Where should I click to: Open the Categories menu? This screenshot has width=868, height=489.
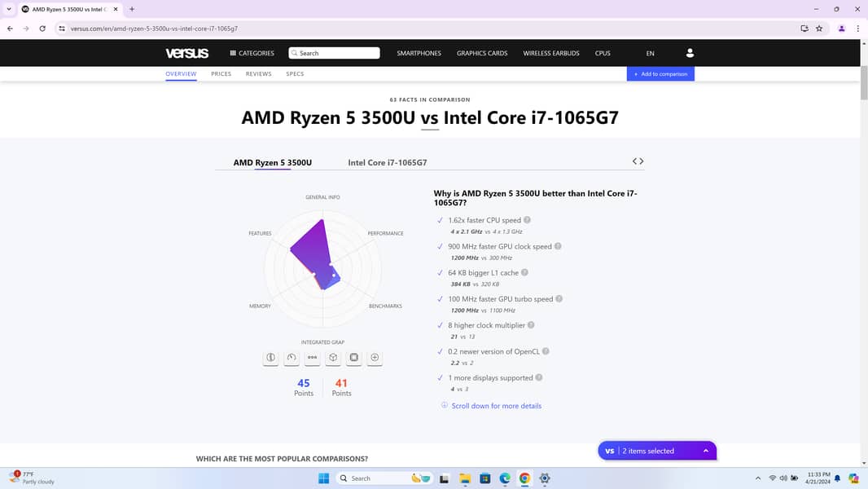[x=252, y=53]
